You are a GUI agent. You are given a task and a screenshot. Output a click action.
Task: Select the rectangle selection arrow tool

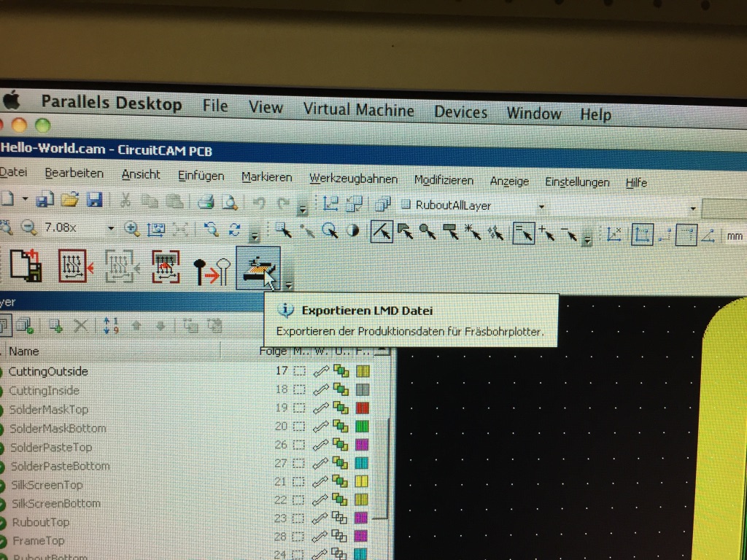click(x=451, y=233)
